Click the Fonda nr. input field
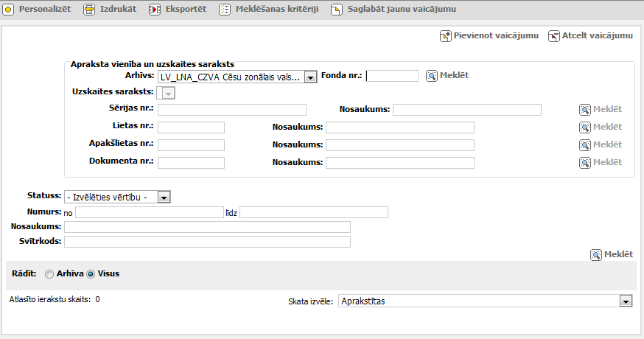 [x=392, y=76]
